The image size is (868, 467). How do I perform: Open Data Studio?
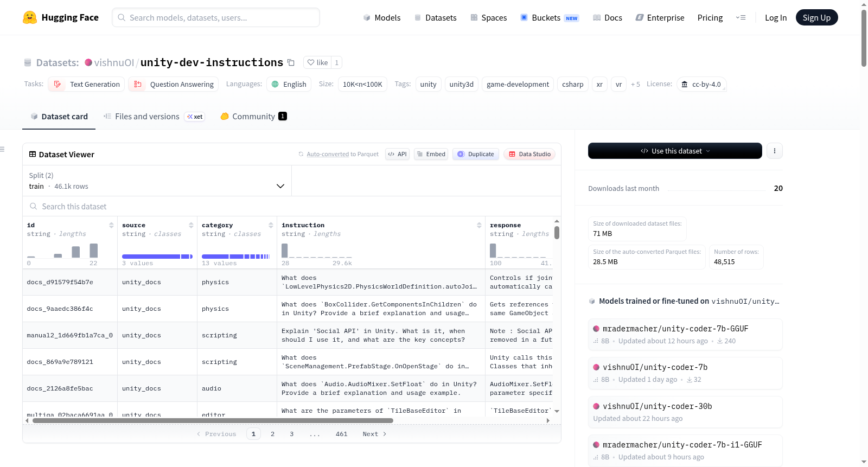[x=529, y=154]
